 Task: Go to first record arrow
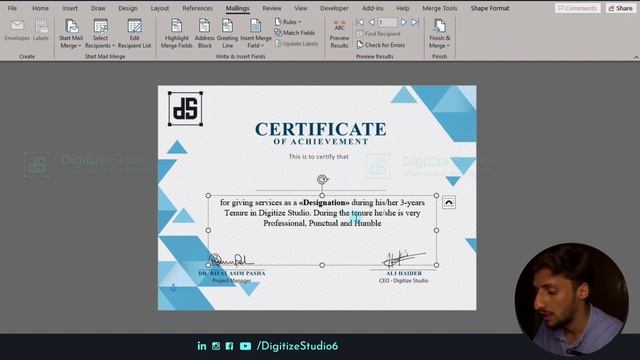pos(360,22)
